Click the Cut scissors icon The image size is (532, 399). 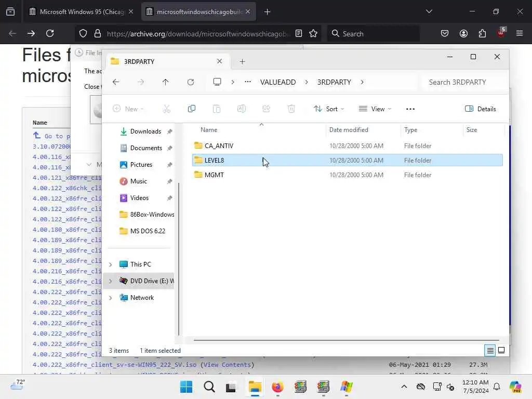point(166,109)
